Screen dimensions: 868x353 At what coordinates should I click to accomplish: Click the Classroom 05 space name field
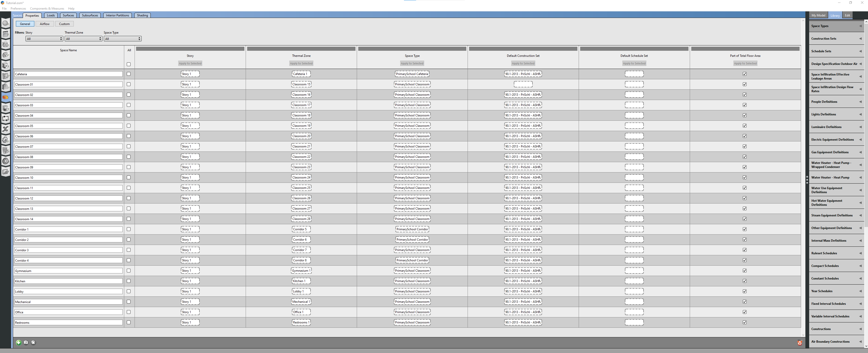click(68, 126)
